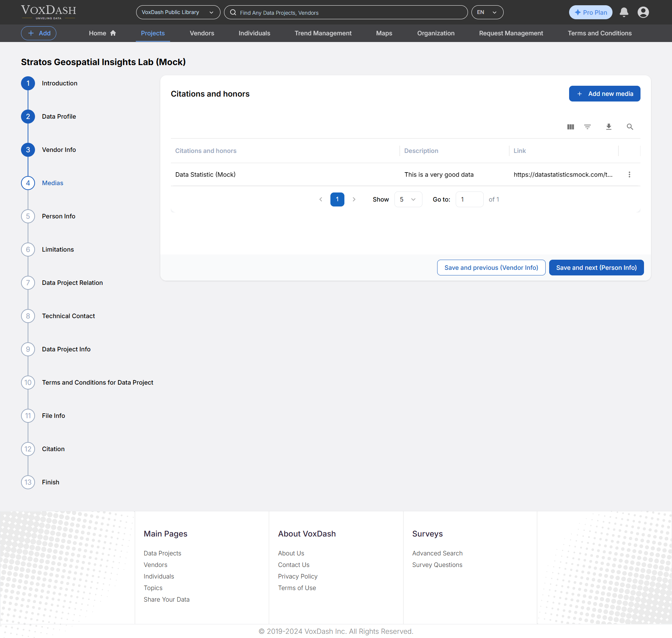Click the table search magnifier icon

[x=630, y=127]
